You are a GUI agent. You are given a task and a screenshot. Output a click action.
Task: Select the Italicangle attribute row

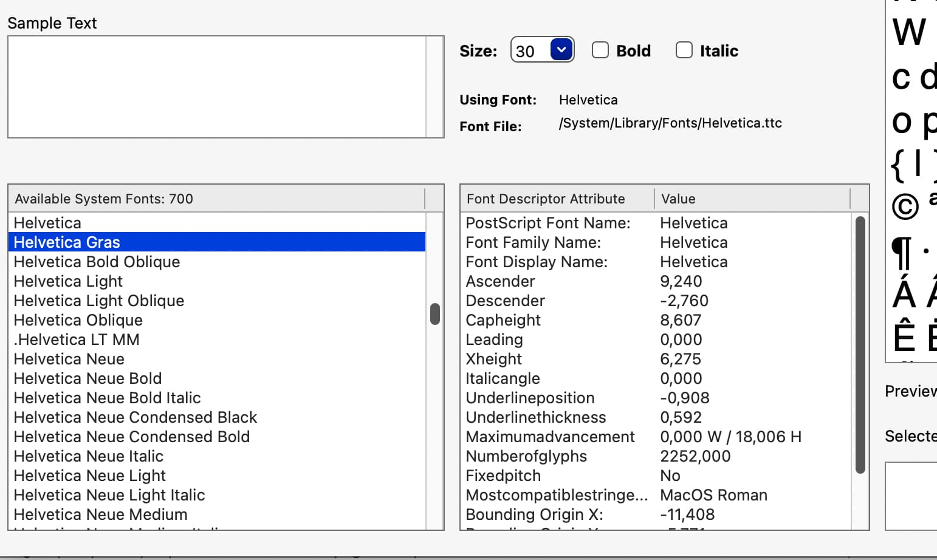(656, 378)
